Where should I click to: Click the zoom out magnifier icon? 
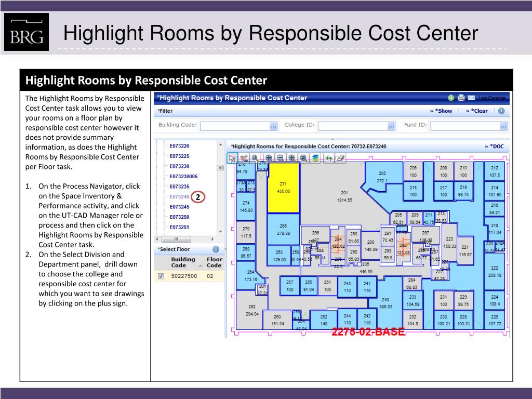coord(280,158)
